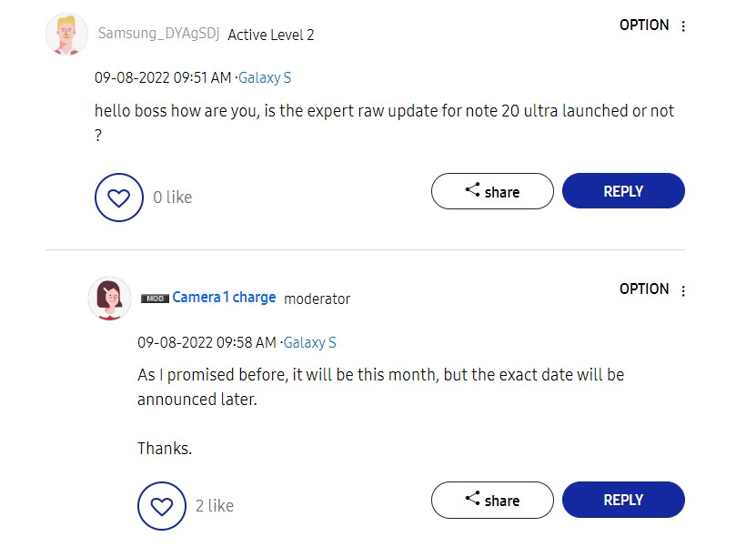Image resolution: width=756 pixels, height=547 pixels.
Task: Open Samsung_DYAgSDj user avatar
Action: (x=66, y=35)
